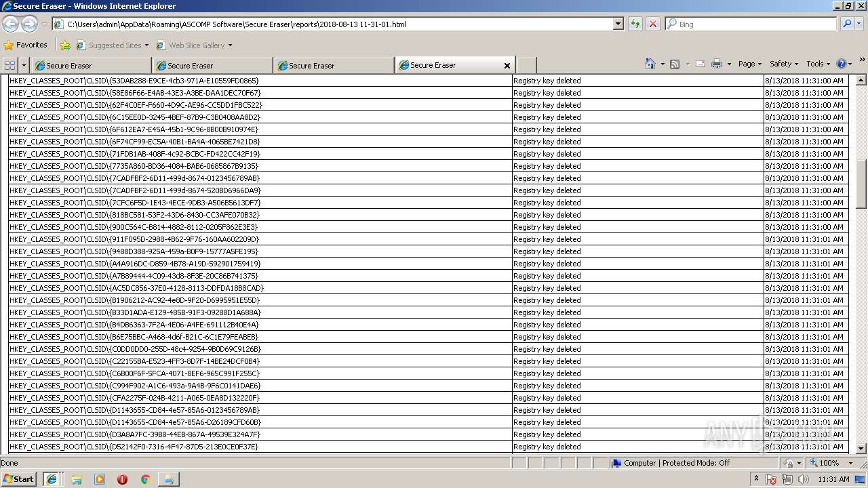This screenshot has width=868, height=488.
Task: Open the Safety menu dropdown
Action: pyautogui.click(x=784, y=64)
